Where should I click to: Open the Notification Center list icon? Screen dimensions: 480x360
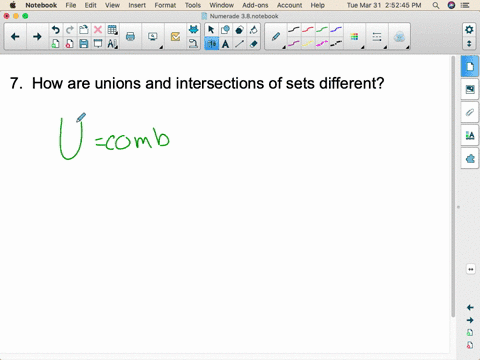(465, 5)
